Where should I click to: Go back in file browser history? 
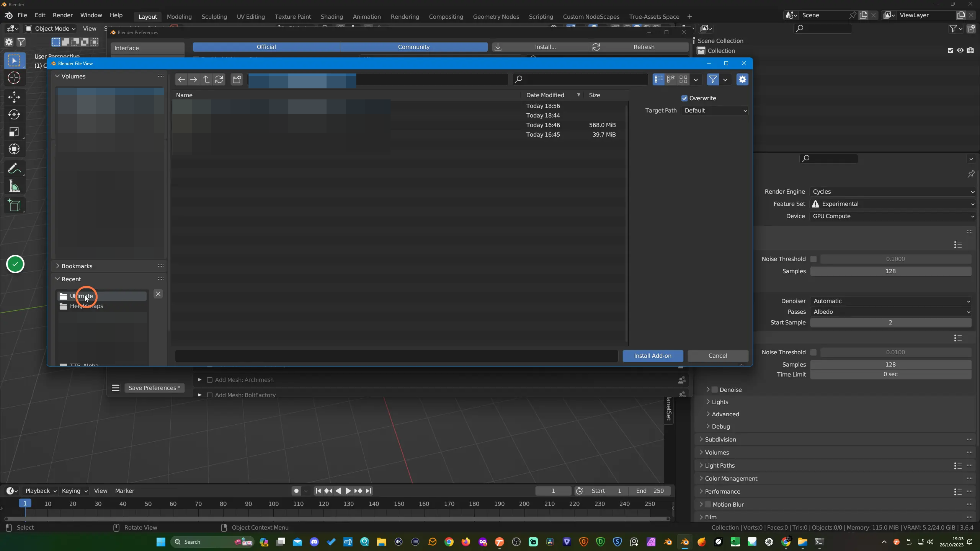[181, 80]
